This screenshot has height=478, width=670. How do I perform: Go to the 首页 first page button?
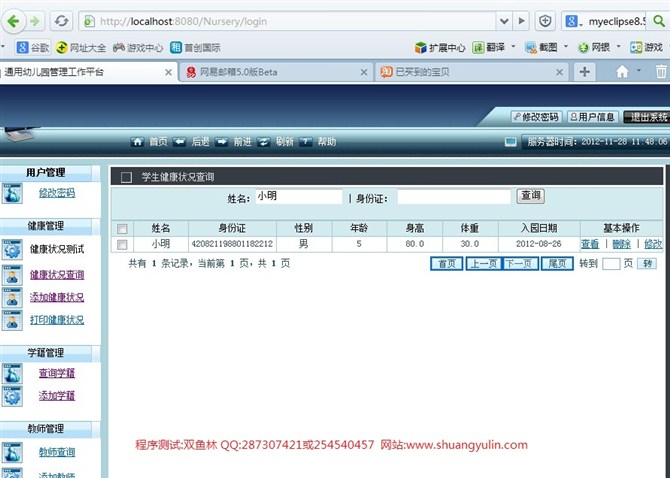(x=447, y=264)
